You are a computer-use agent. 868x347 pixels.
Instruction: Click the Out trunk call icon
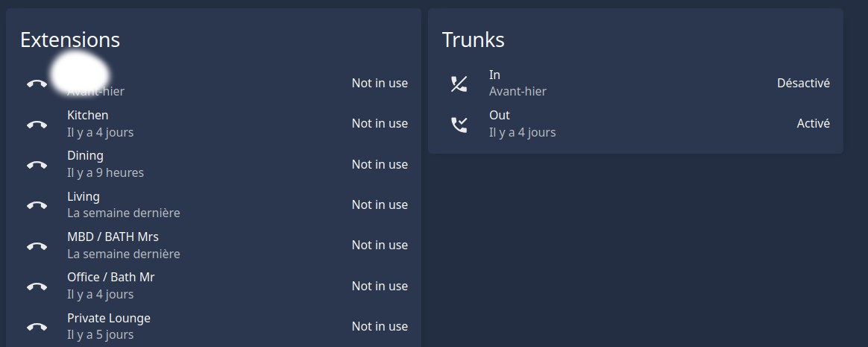coord(459,124)
